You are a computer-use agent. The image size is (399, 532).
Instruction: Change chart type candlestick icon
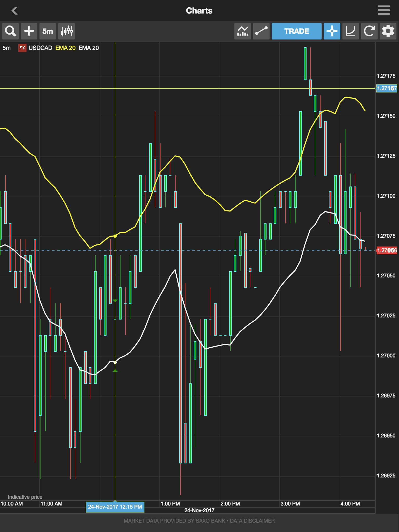click(66, 31)
